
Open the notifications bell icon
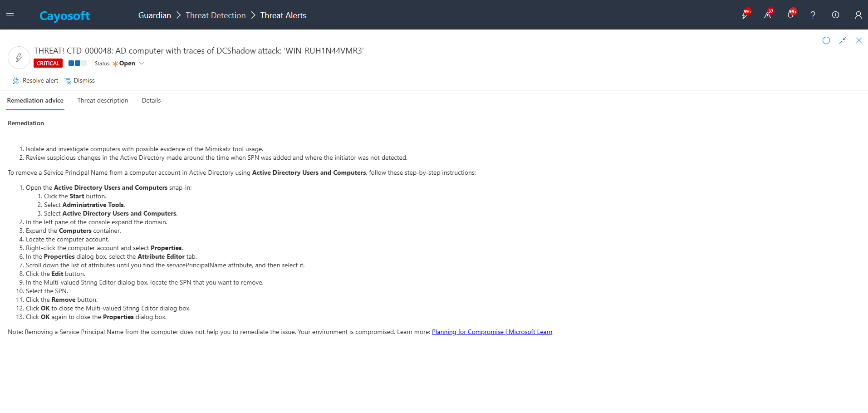click(790, 15)
